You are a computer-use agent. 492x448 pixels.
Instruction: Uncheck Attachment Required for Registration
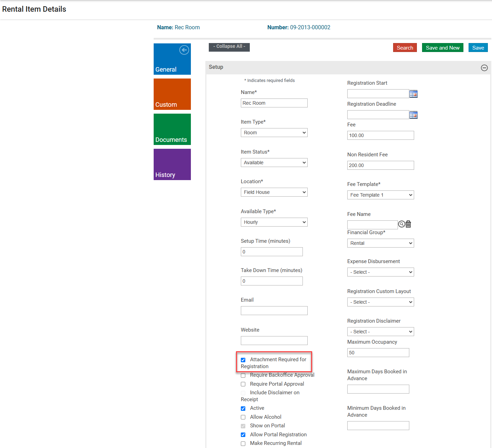click(243, 360)
